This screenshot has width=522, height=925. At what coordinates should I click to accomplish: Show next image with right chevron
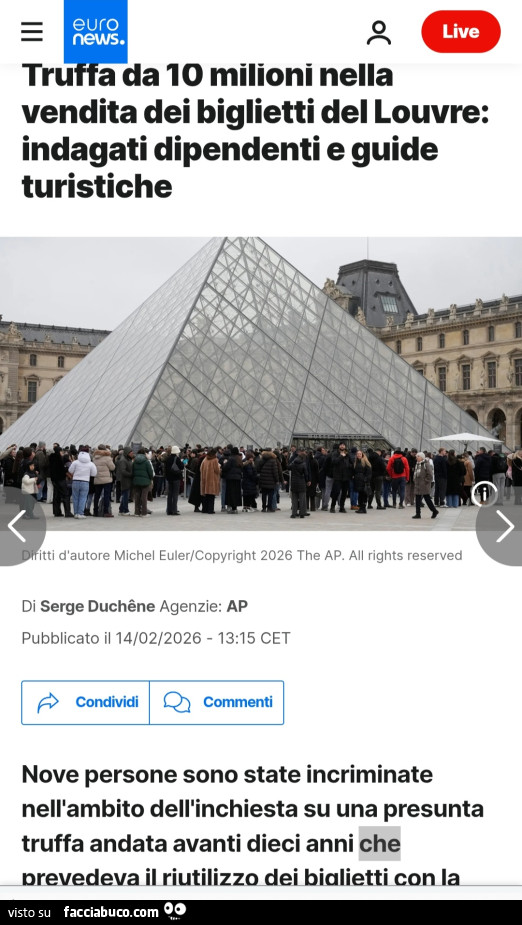coord(503,526)
